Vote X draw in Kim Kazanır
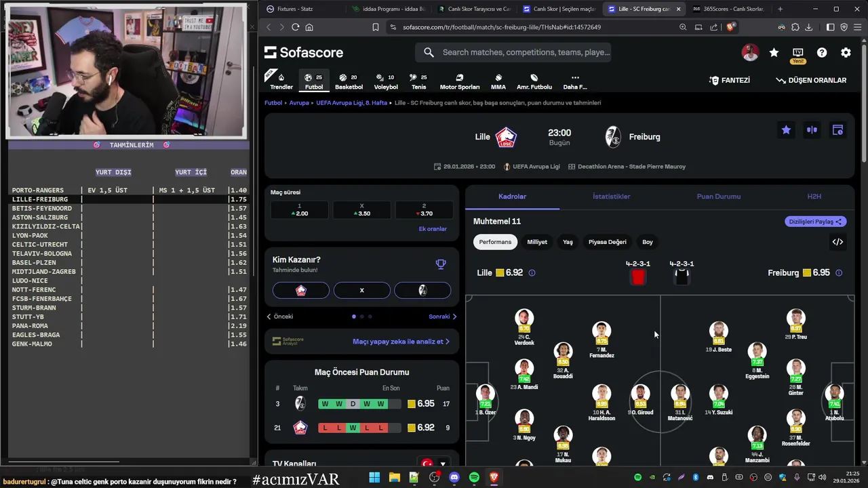The width and height of the screenshot is (868, 488). coord(361,290)
